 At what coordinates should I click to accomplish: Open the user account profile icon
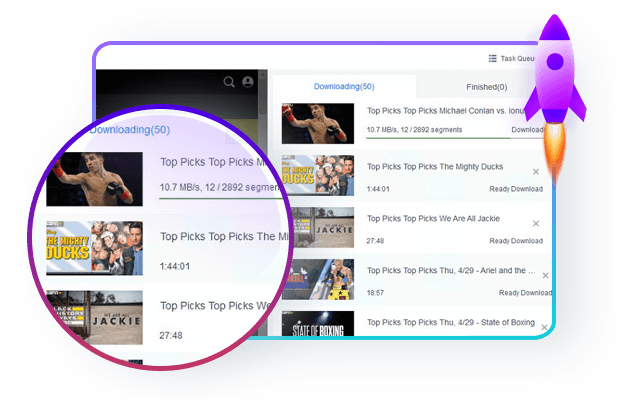248,82
